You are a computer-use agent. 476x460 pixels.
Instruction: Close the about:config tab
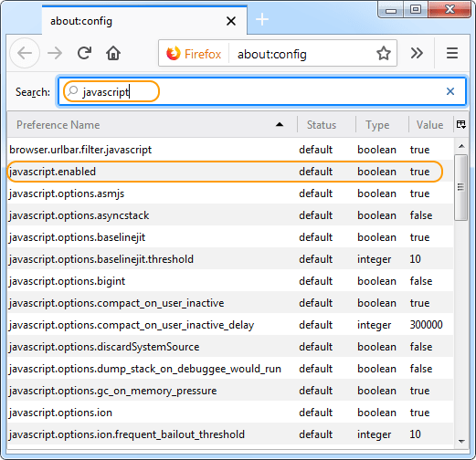point(231,21)
